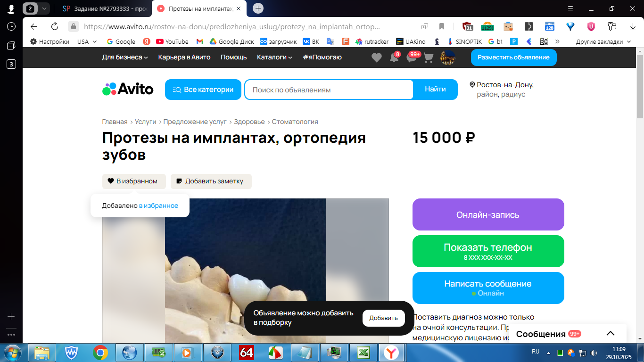Open new tab with plus button

[x=258, y=8]
